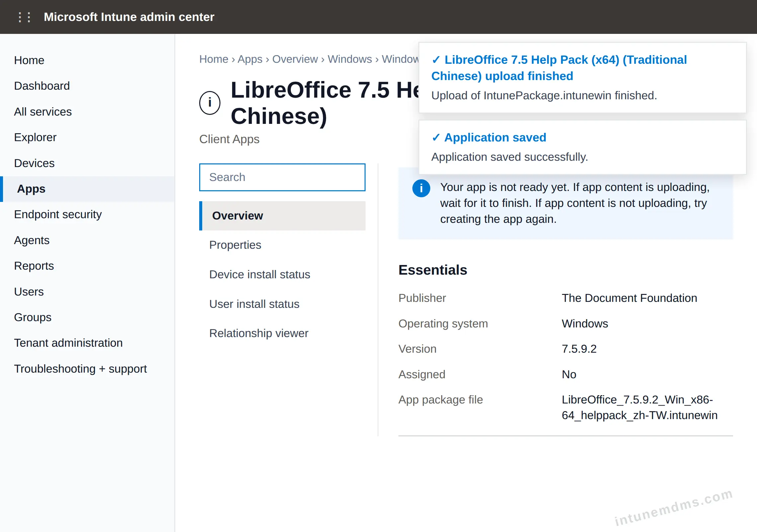Viewport: 757px width, 532px height.
Task: Click the 'Your app is not ready yet' message
Action: point(575,203)
